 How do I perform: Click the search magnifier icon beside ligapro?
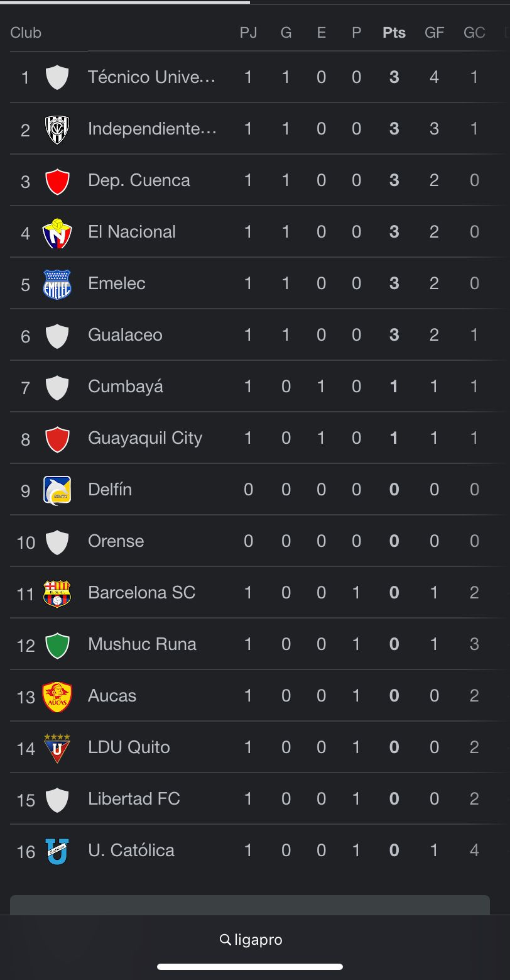coord(225,940)
